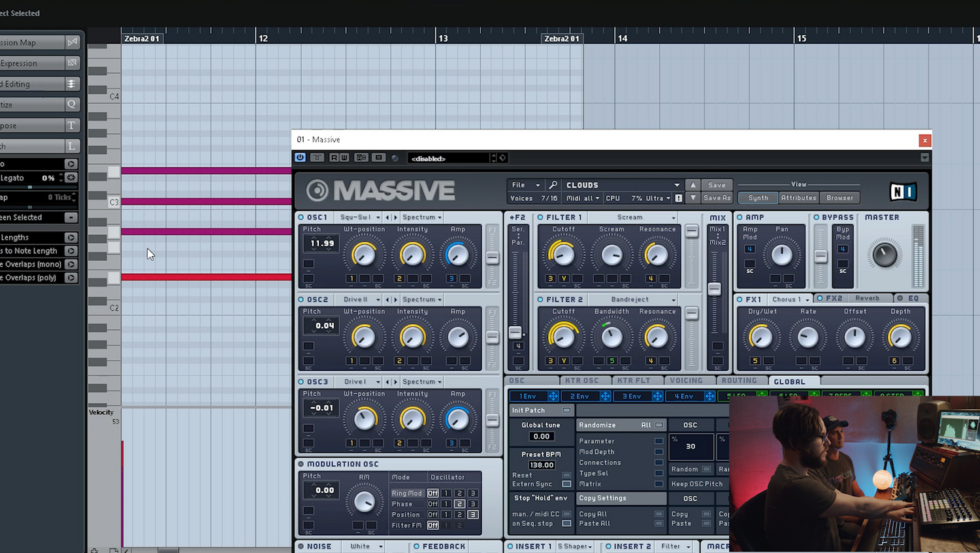The image size is (980, 553).
Task: Toggle FX1 on/off power dot
Action: click(x=740, y=299)
